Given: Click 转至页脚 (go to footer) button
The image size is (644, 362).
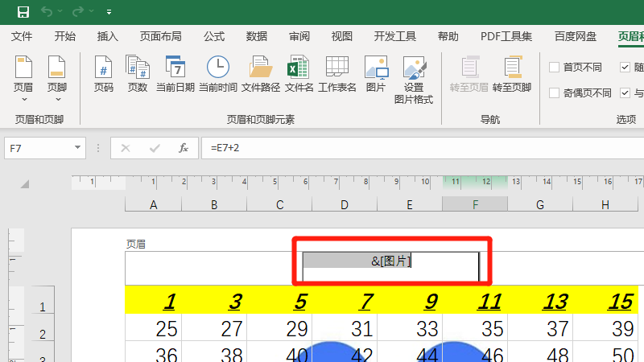Looking at the screenshot, I should point(511,73).
